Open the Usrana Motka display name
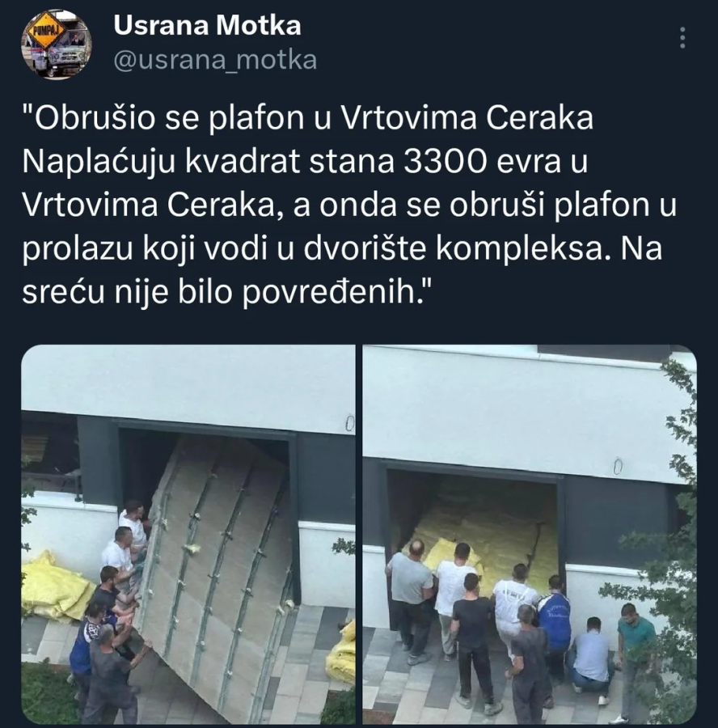This screenshot has height=728, width=718. tap(207, 26)
